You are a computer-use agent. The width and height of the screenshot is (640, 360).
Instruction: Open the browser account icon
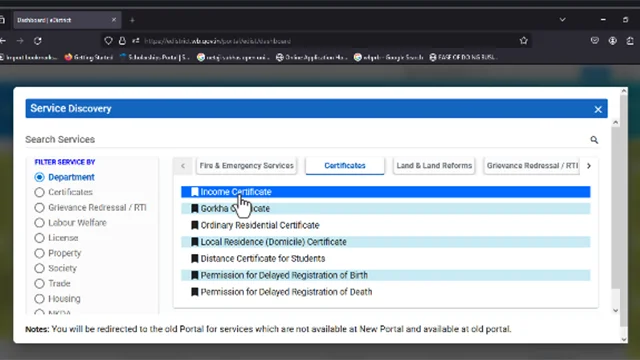pos(613,41)
